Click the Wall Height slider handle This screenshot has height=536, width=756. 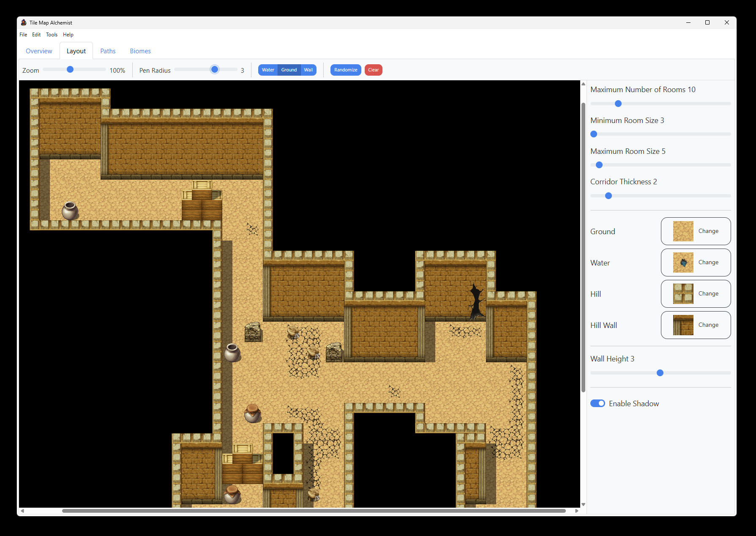660,373
